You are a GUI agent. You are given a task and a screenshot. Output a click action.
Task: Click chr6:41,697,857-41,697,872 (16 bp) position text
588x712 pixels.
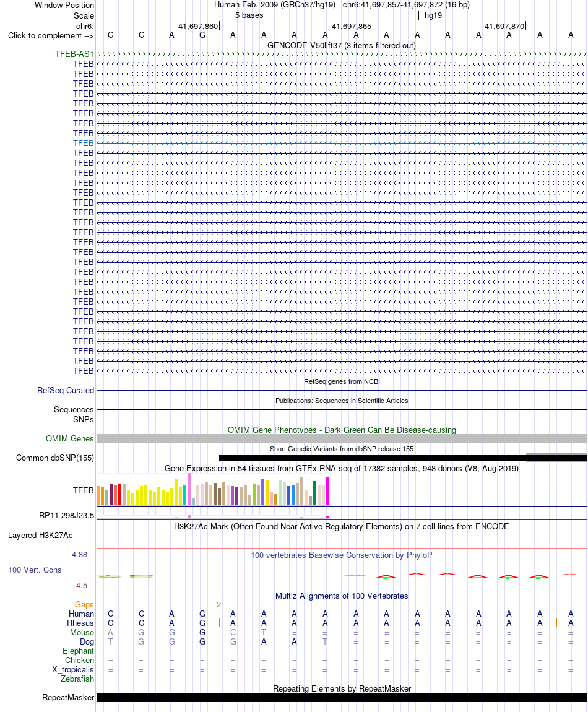(x=407, y=5)
